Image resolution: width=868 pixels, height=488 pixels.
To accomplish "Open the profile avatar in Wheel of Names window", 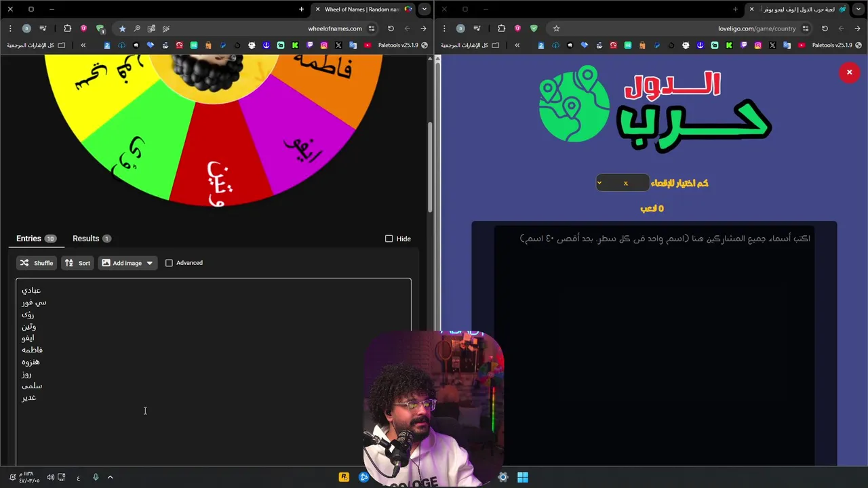I will click(26, 28).
